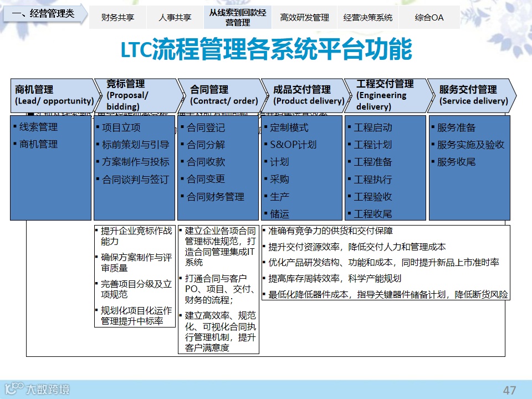Image resolution: width=532 pixels, height=399 pixels.
Task: Select the 工程交付管理 (Engineering delivery) stage arrow
Action: [388, 95]
